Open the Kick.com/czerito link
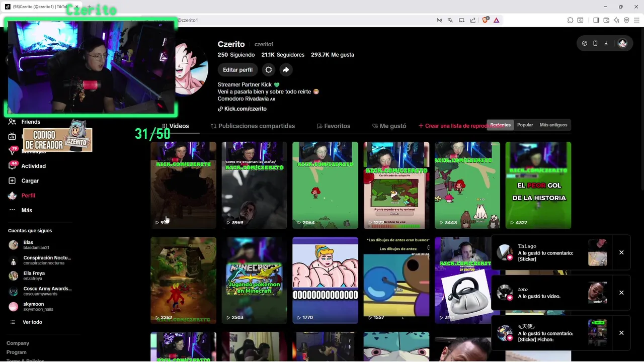644x362 pixels. [x=242, y=109]
